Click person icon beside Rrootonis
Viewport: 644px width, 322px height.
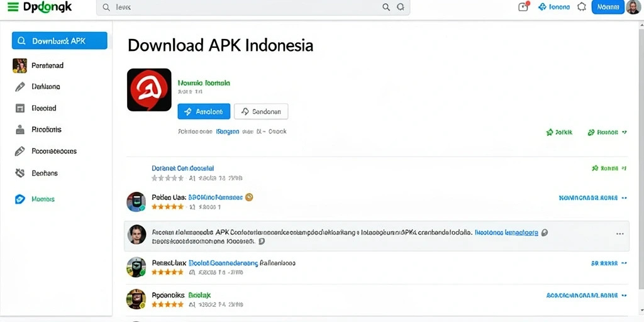(x=19, y=130)
